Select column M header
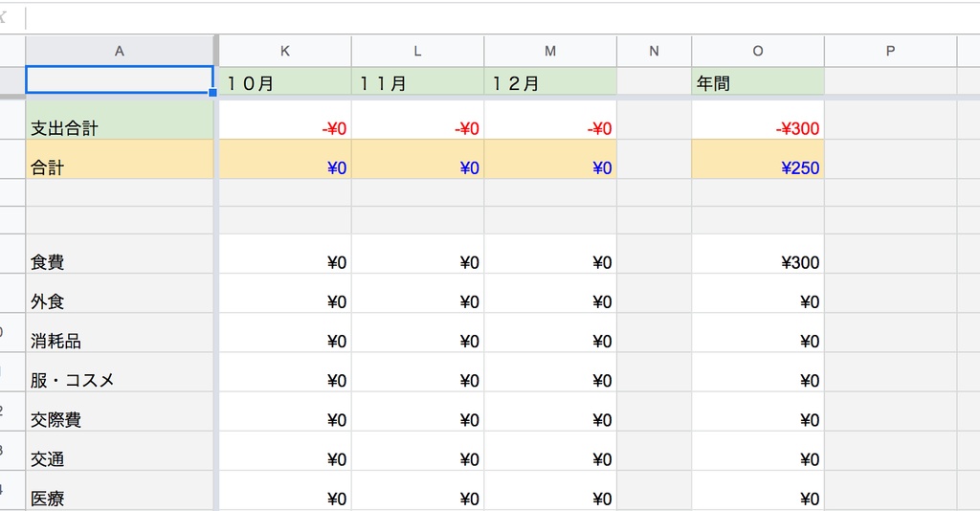980x511 pixels. coord(550,52)
